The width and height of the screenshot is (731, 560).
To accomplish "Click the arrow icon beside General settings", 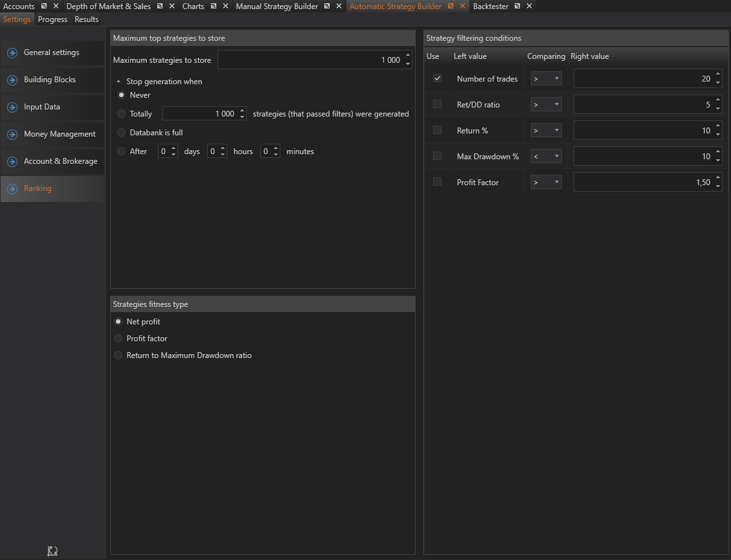I will point(12,53).
